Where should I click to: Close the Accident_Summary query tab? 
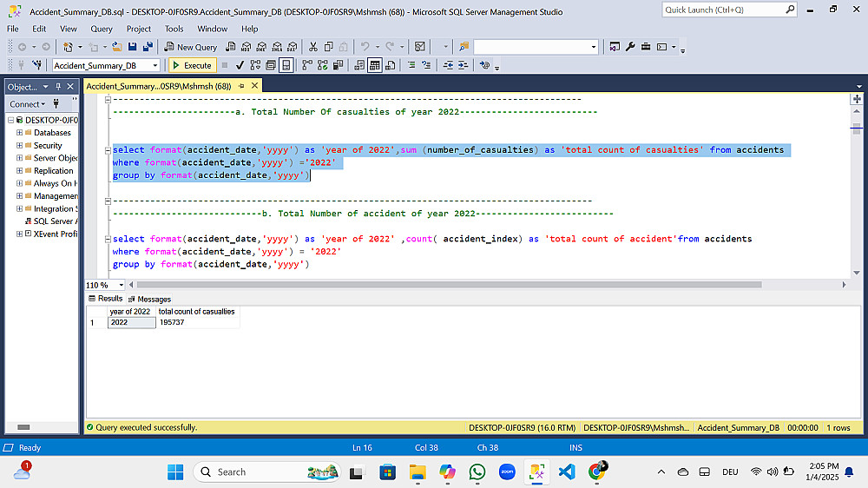(254, 86)
